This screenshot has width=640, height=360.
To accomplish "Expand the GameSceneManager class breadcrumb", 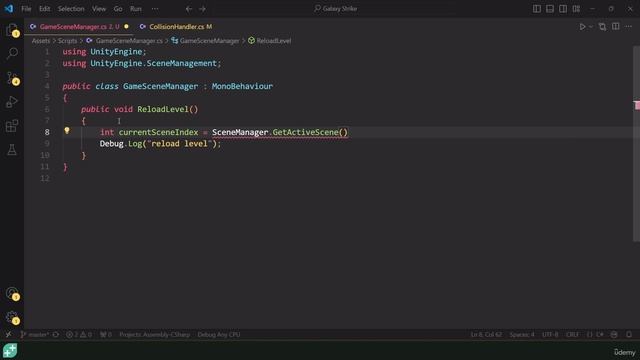I will [x=205, y=40].
